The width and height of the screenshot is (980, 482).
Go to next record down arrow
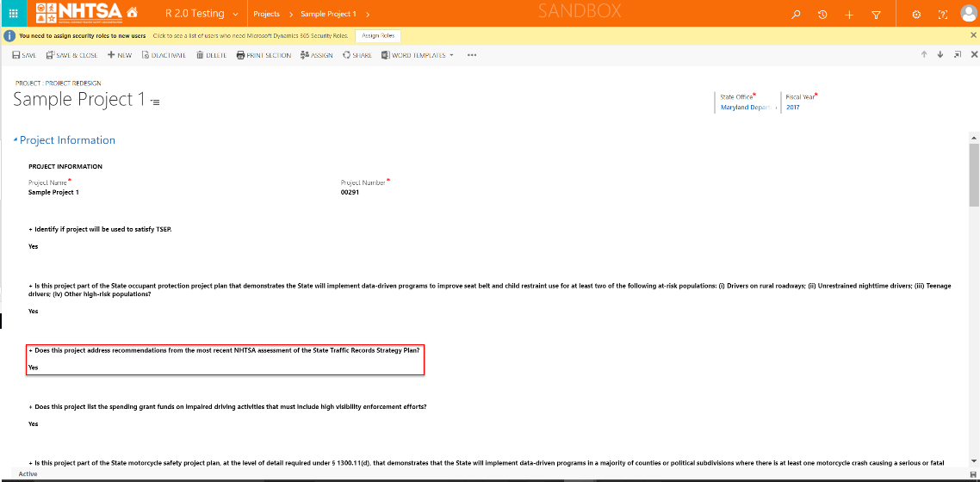(x=940, y=54)
